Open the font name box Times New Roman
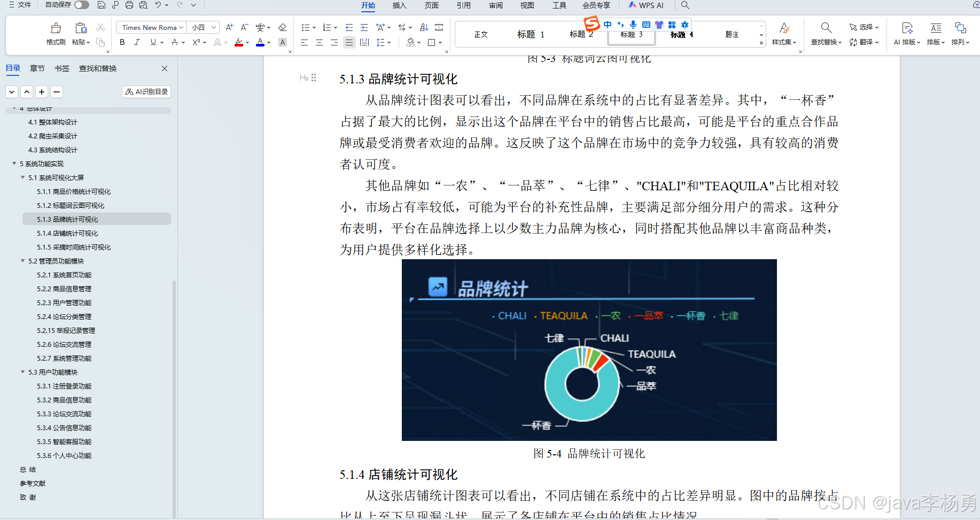Image resolution: width=980 pixels, height=520 pixels. tap(151, 27)
